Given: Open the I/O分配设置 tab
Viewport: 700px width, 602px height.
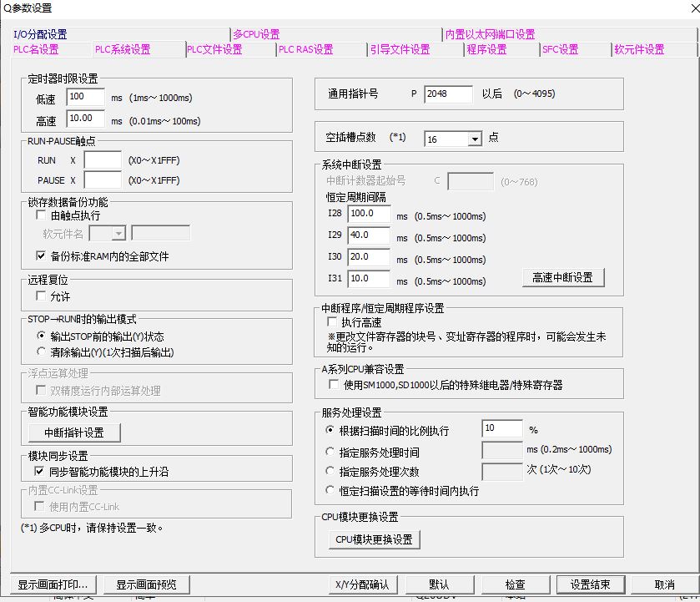Looking at the screenshot, I should tap(40, 34).
